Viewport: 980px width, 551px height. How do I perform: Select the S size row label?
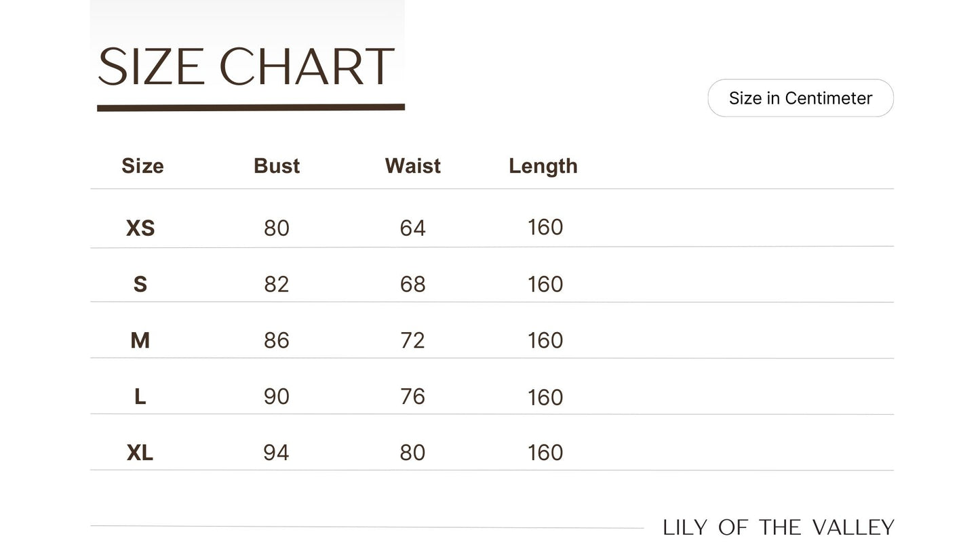click(140, 285)
